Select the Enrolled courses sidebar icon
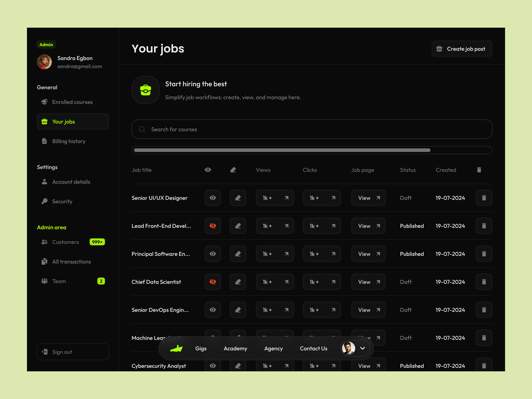Screen dimensions: 532x399 (44, 102)
